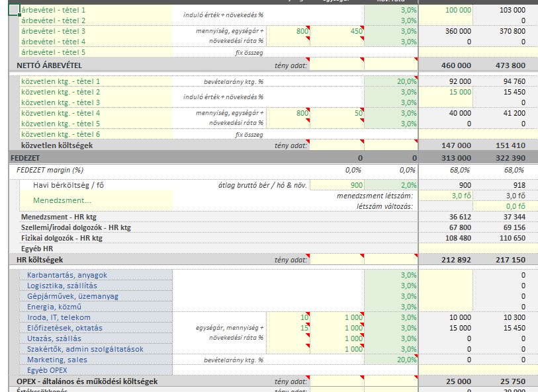Select 'közvetlen ktg. - tétel 6' cell
The image size is (538, 392).
click(96, 135)
